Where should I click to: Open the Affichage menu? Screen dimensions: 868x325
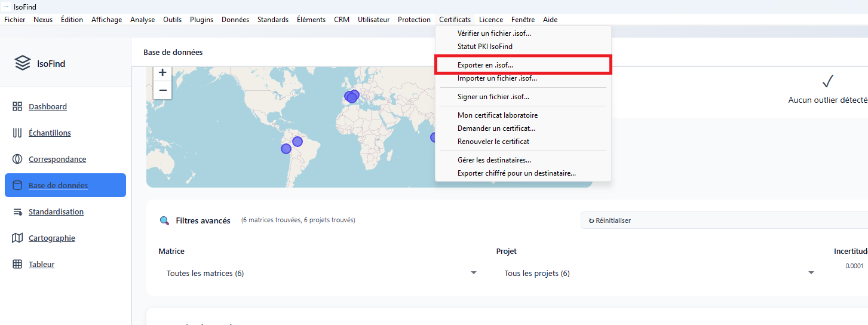point(106,20)
